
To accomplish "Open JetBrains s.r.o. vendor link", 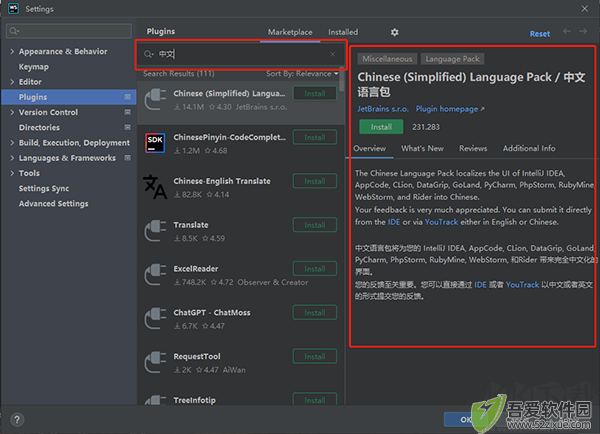I will (383, 109).
